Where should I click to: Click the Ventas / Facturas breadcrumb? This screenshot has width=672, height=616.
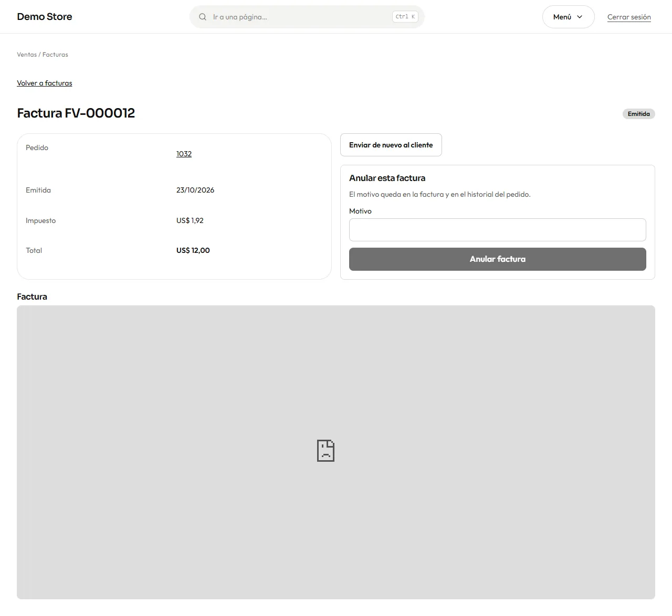point(43,55)
